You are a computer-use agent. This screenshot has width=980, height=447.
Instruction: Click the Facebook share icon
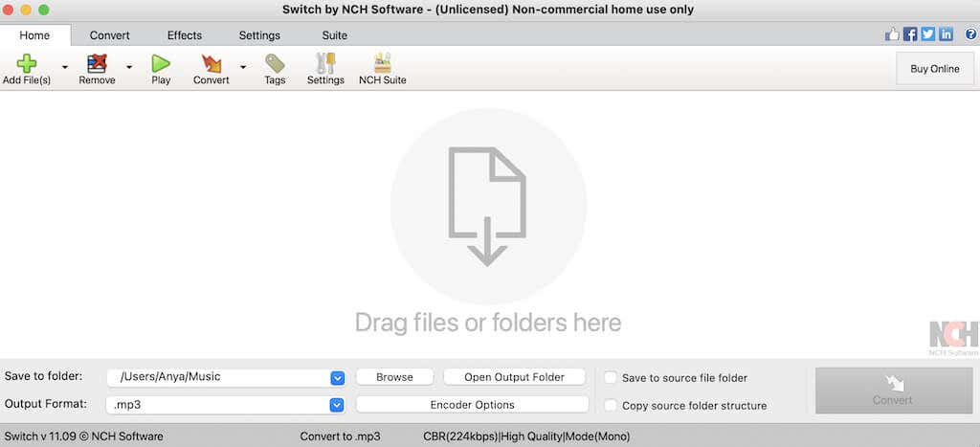point(910,34)
